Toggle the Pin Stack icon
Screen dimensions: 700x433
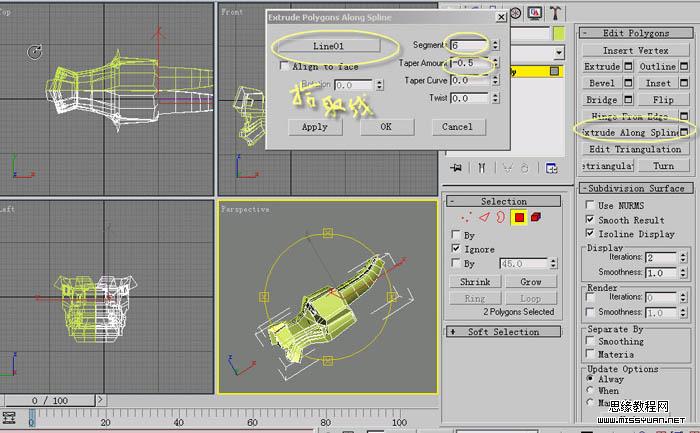(456, 168)
